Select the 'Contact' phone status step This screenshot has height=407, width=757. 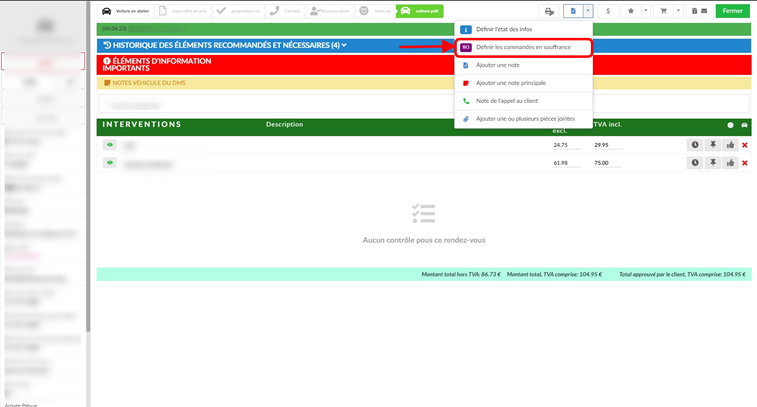[x=285, y=11]
